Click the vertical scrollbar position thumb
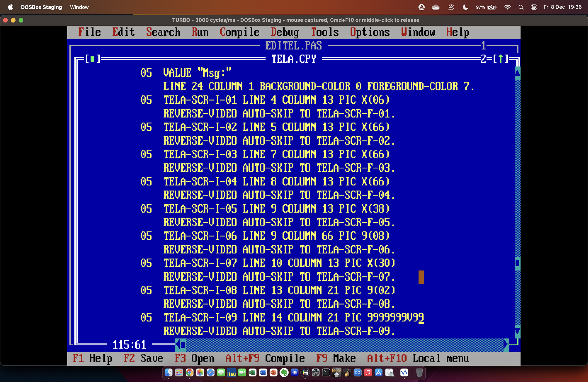 (x=517, y=263)
